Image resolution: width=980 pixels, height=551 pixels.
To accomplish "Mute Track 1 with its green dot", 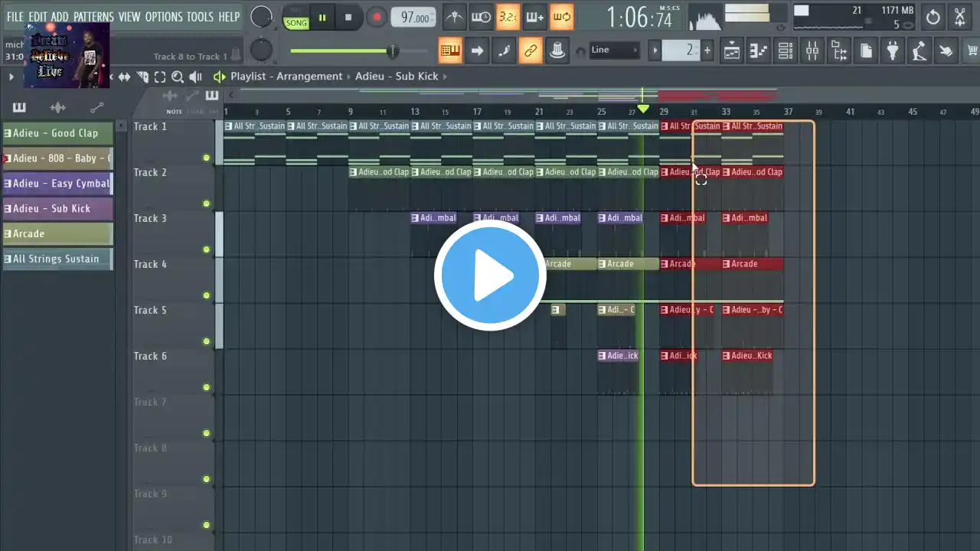I will coord(206,158).
